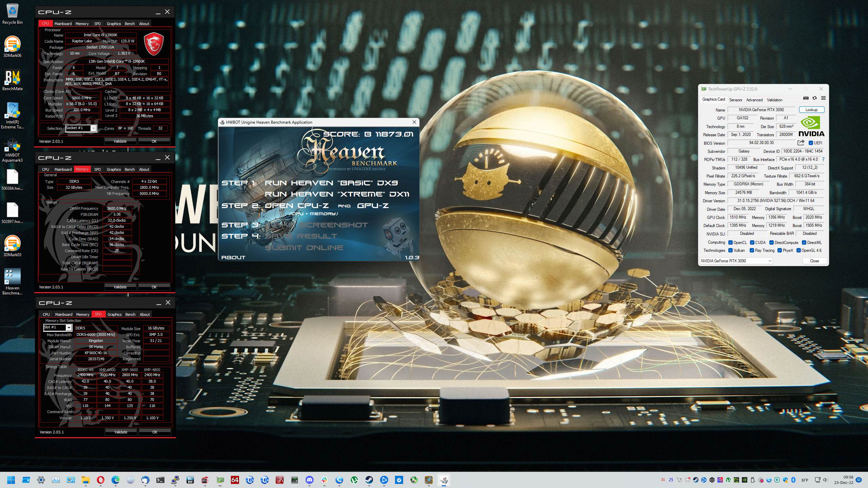Click Run Heaven "Basic" DX9 link
The image size is (868, 488).
click(x=331, y=183)
